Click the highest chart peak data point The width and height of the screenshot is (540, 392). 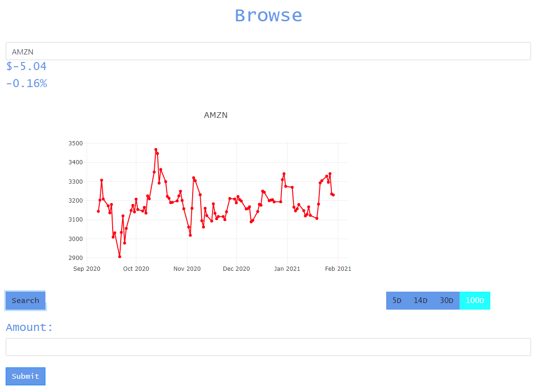pyautogui.click(x=156, y=150)
